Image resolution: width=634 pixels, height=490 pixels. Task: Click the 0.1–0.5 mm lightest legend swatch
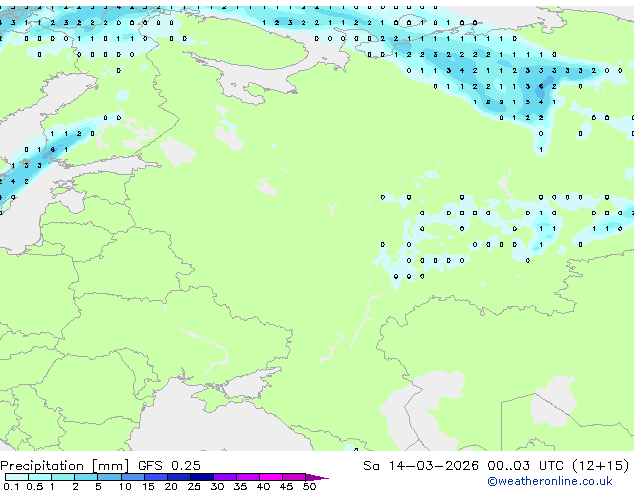(17, 477)
